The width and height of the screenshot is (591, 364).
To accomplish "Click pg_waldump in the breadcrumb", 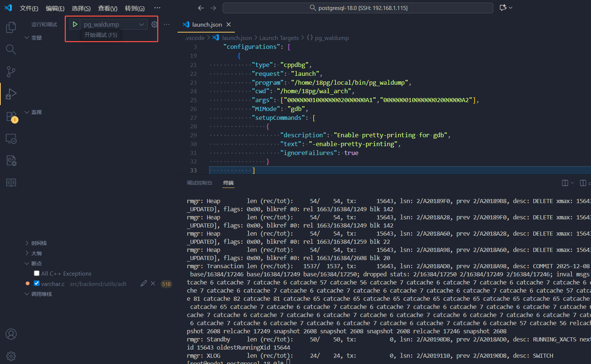I will click(x=332, y=38).
